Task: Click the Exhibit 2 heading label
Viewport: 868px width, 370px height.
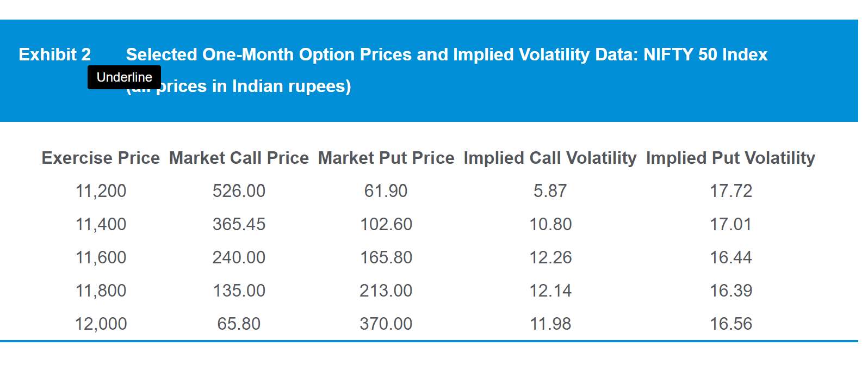Action: 54,54
